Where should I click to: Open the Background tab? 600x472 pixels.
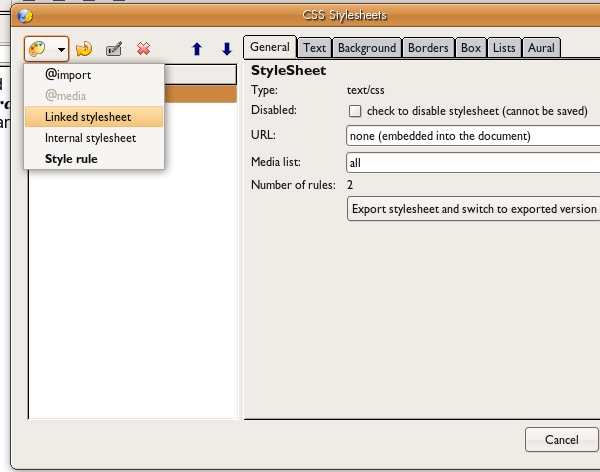click(367, 47)
